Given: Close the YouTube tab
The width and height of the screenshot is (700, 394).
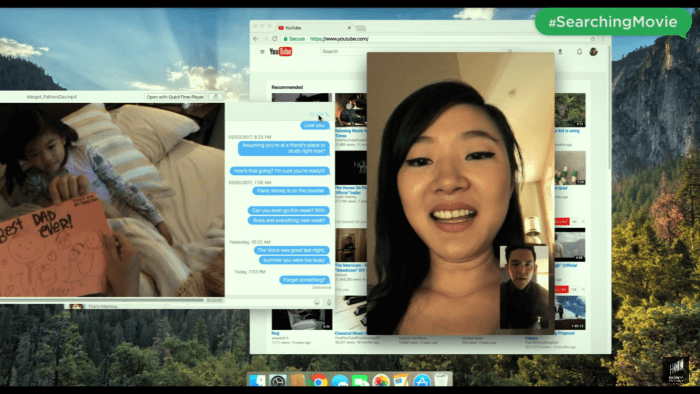Looking at the screenshot, I should (349, 28).
